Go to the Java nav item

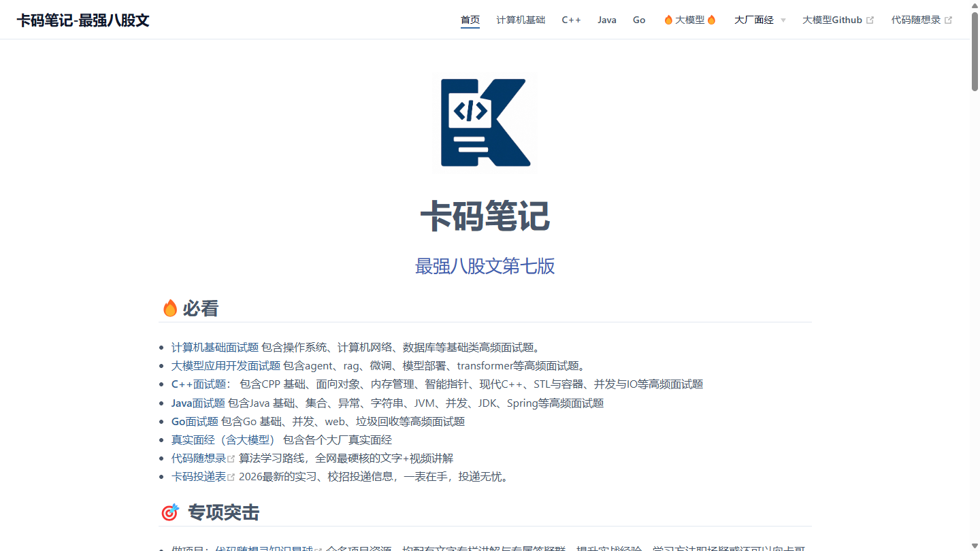point(607,20)
